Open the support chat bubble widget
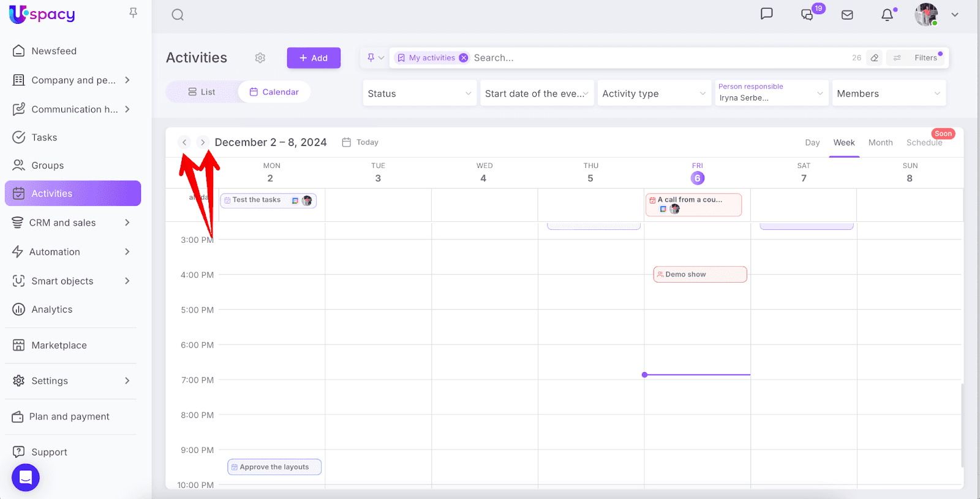Screen dimensions: 980x499 pyautogui.click(x=26, y=477)
